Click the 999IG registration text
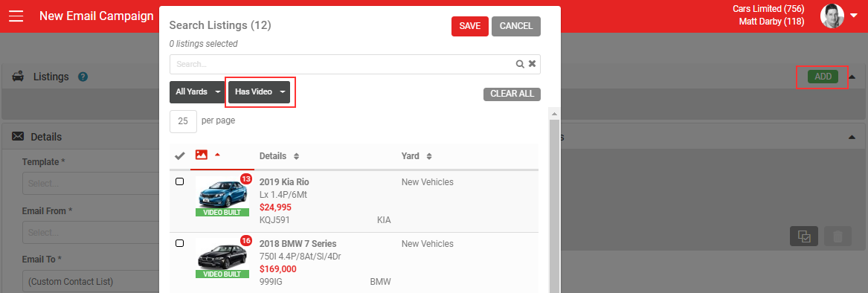868x293 pixels. [x=271, y=281]
